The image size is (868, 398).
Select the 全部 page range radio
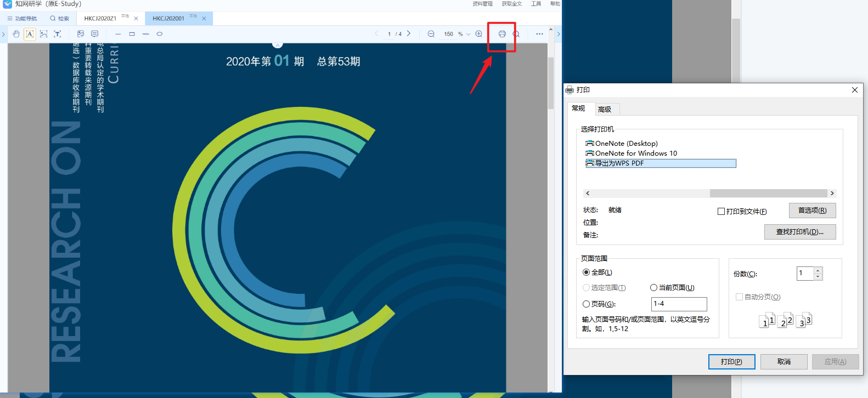(586, 272)
